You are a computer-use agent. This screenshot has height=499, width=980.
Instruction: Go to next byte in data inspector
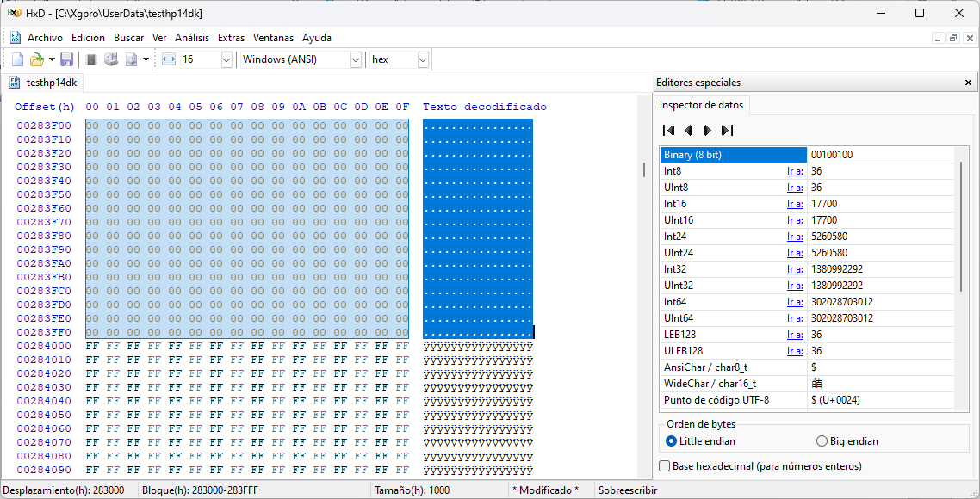click(707, 131)
